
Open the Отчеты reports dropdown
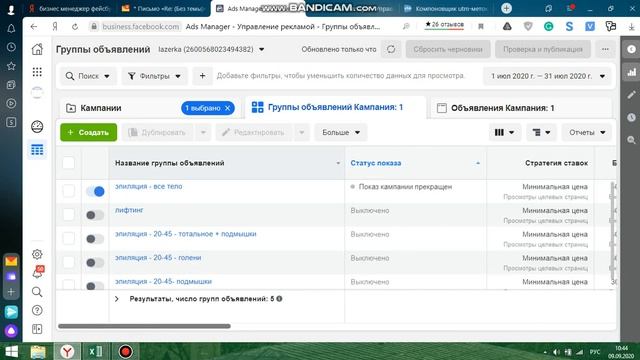(x=587, y=132)
